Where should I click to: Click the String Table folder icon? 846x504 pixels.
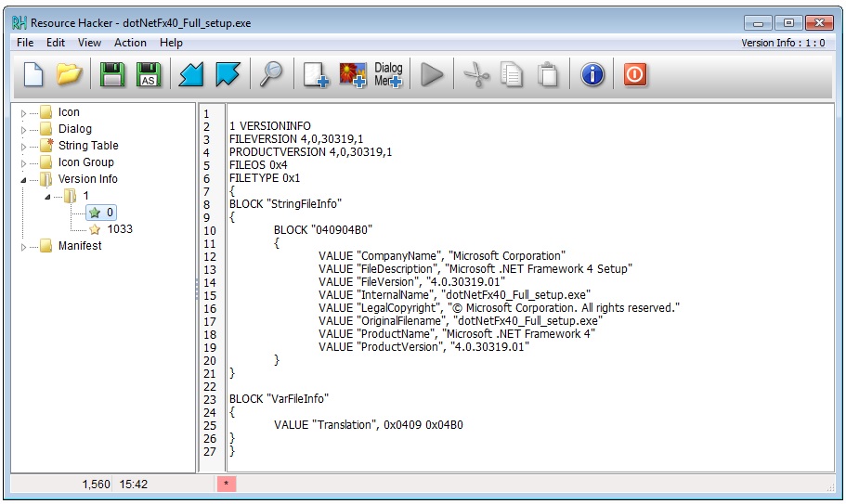pyautogui.click(x=47, y=145)
